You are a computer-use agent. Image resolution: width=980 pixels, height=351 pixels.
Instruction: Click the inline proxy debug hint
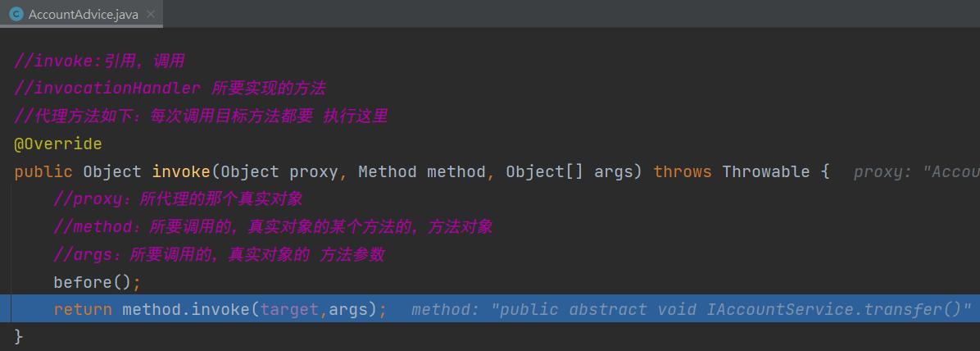917,172
